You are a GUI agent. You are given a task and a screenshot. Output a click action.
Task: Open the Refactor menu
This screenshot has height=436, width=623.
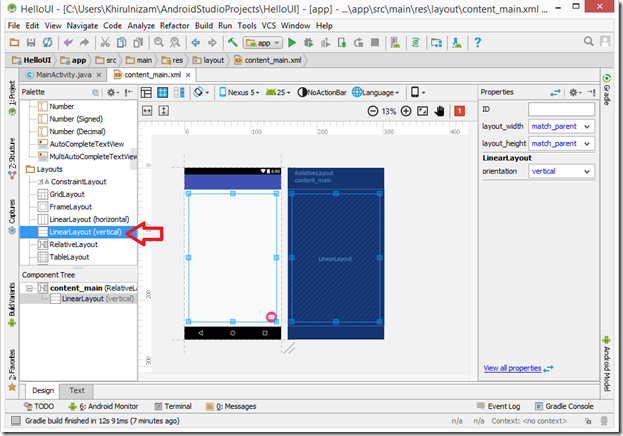[177, 24]
